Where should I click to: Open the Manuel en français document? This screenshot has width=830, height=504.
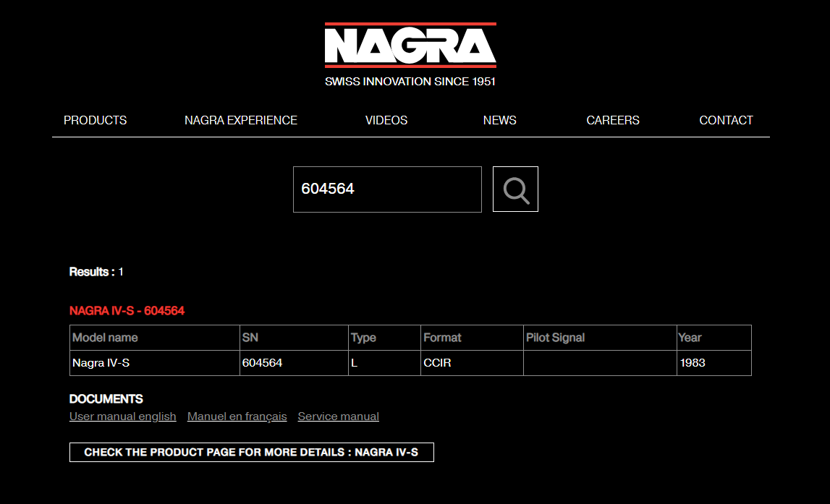click(237, 417)
